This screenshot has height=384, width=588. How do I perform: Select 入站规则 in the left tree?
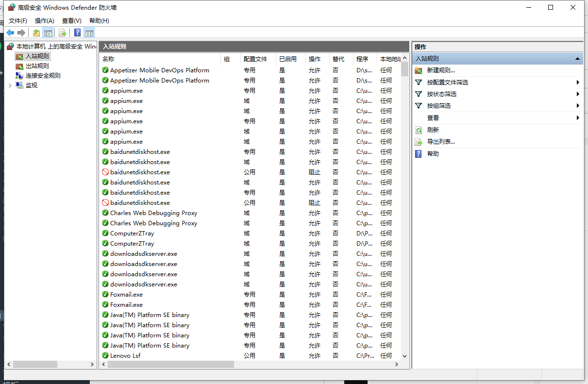click(37, 56)
